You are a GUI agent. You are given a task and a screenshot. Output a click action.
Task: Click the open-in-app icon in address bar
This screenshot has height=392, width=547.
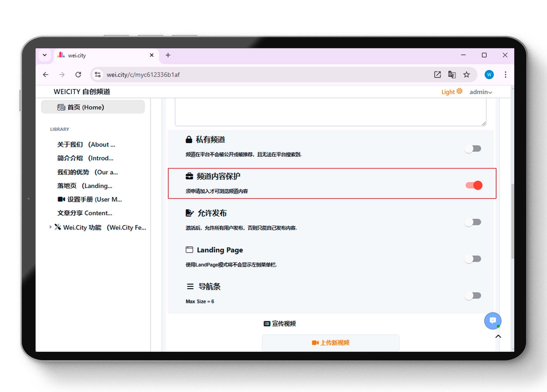pos(437,74)
